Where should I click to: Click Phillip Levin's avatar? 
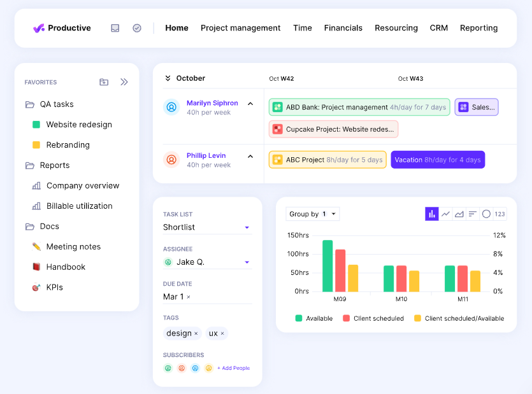tap(171, 160)
